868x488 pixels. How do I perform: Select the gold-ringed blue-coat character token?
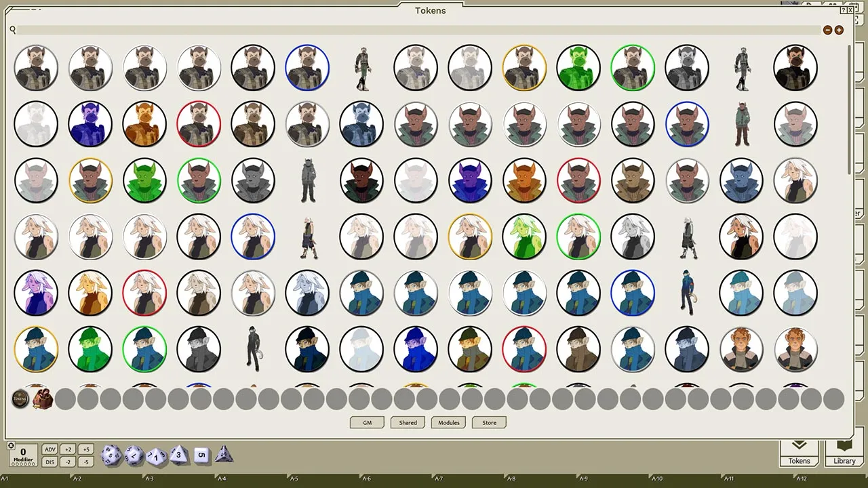36,349
